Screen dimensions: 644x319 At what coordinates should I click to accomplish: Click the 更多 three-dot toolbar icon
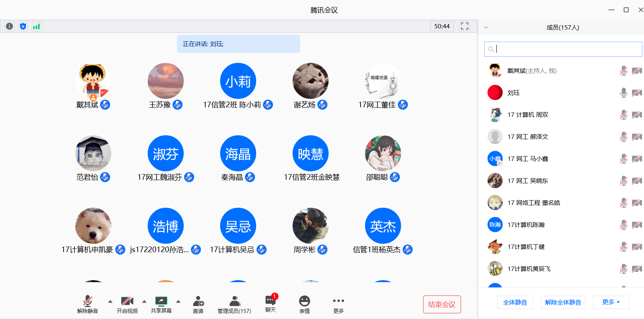click(338, 305)
